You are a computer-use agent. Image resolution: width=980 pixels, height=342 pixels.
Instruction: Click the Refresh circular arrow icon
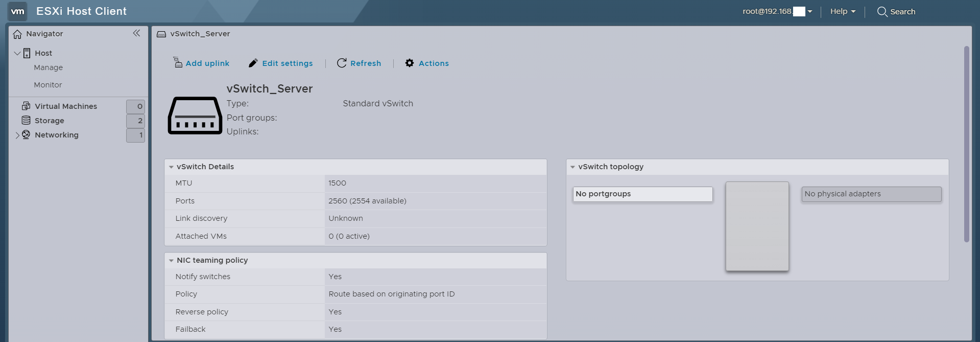coord(342,63)
